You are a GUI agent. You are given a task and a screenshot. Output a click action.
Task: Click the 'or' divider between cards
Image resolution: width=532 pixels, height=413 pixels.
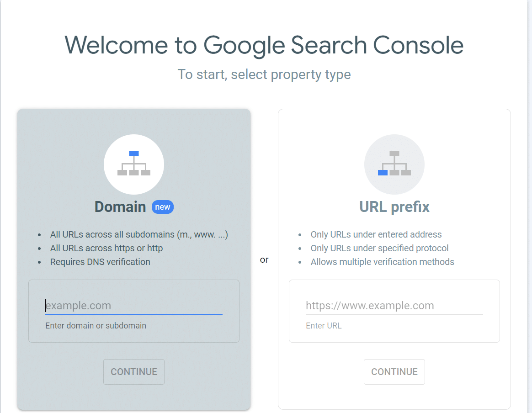(264, 259)
